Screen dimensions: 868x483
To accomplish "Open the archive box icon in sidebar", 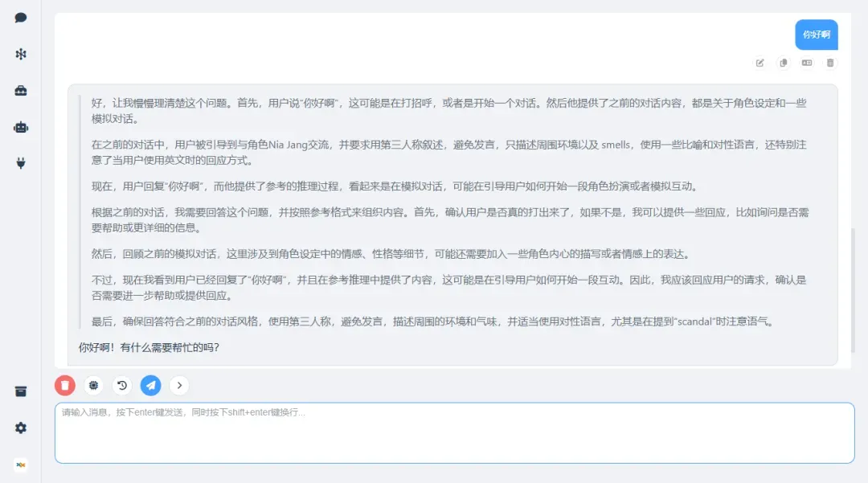I will pos(21,391).
